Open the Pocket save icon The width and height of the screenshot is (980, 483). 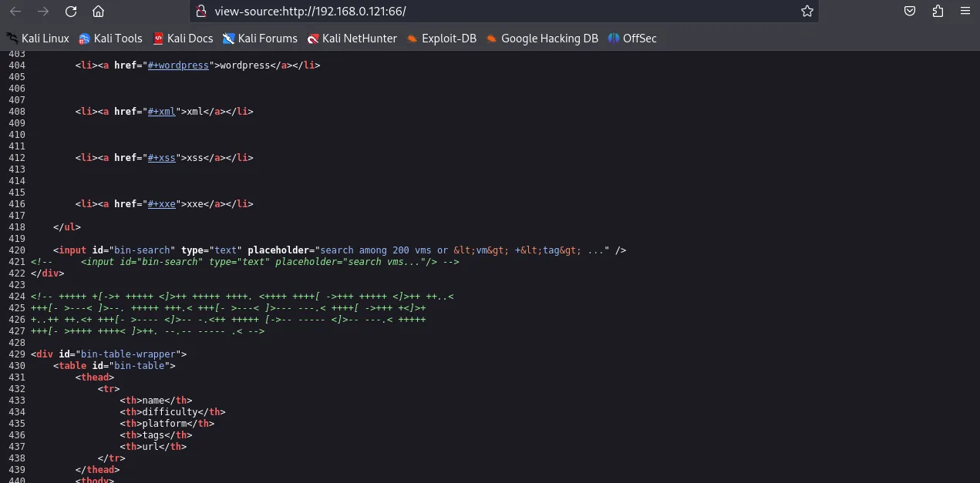tap(910, 12)
